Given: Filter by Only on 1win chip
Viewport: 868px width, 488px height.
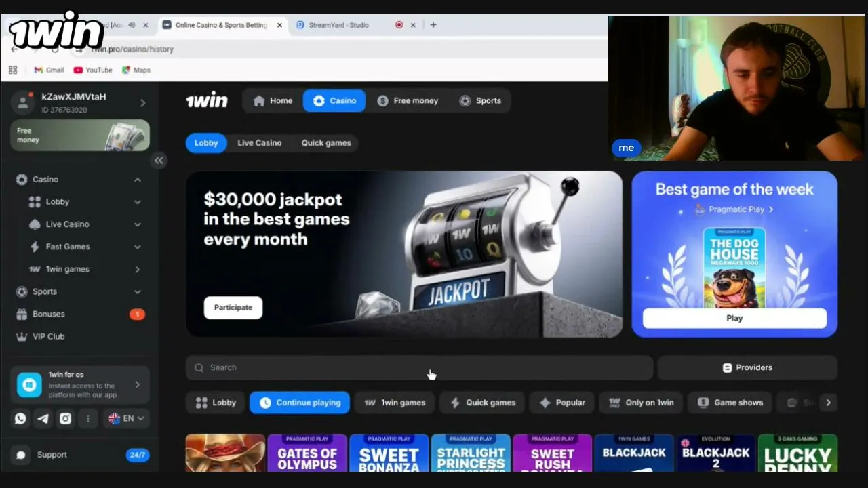Looking at the screenshot, I should (642, 403).
